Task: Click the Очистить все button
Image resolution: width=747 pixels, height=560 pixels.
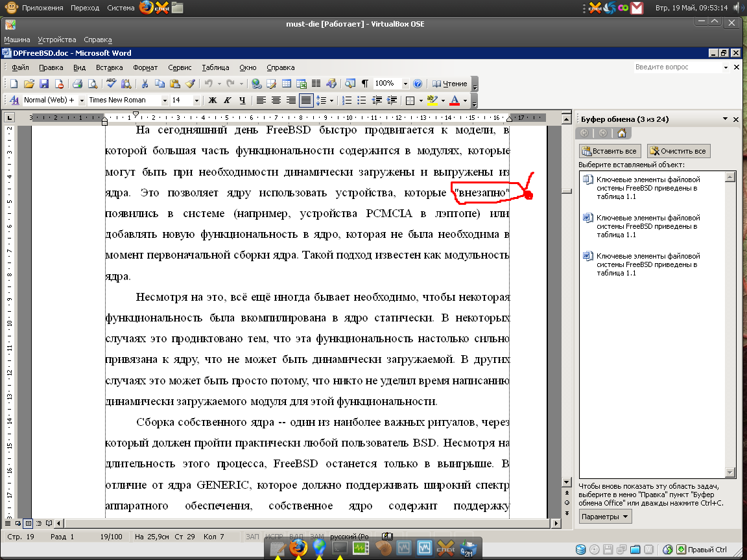Action: coord(678,151)
